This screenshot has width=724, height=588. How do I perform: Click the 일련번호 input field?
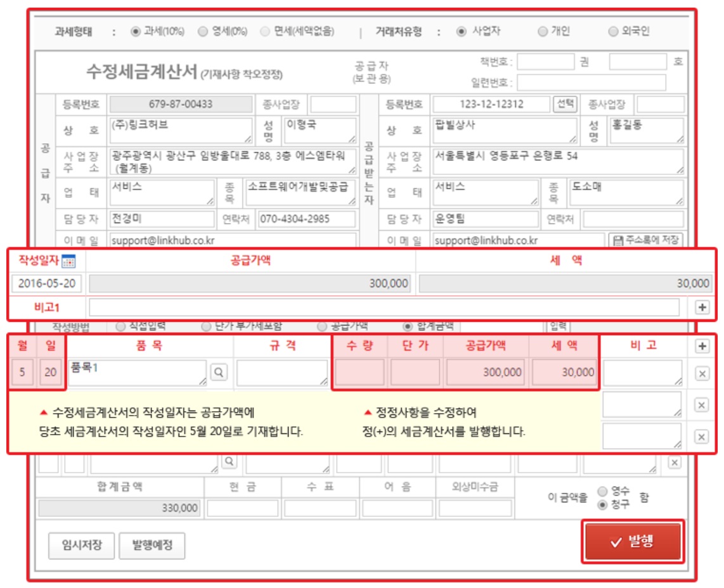tap(591, 82)
